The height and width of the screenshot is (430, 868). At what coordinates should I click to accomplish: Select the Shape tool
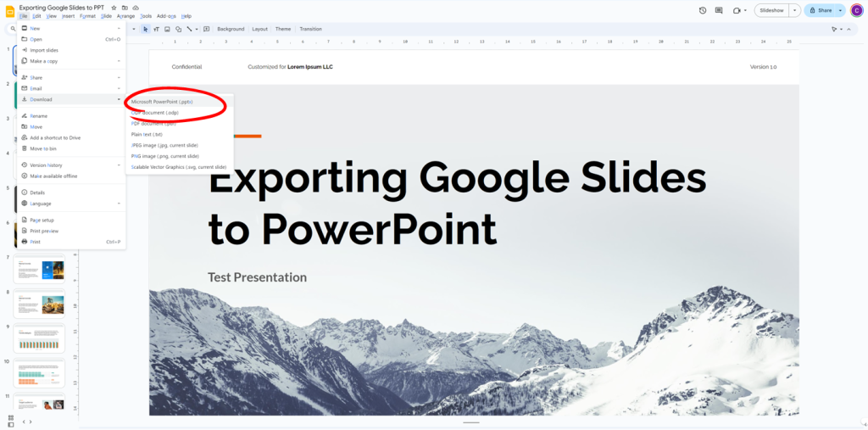click(178, 29)
